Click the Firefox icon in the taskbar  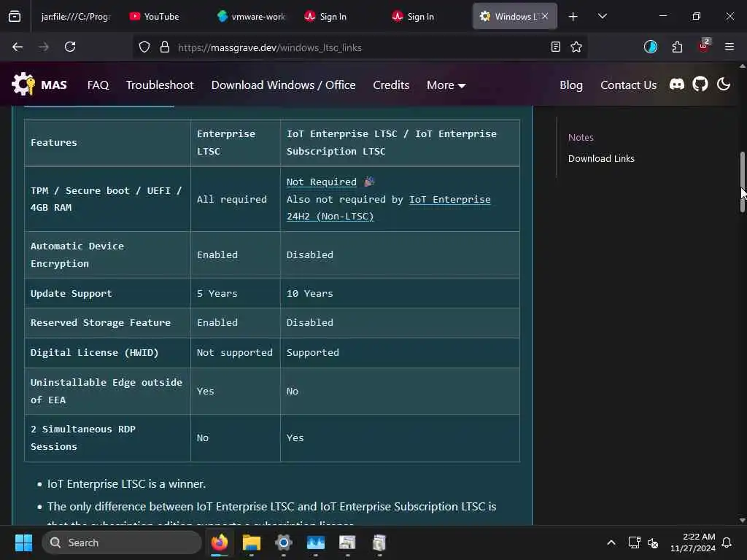(x=220, y=542)
